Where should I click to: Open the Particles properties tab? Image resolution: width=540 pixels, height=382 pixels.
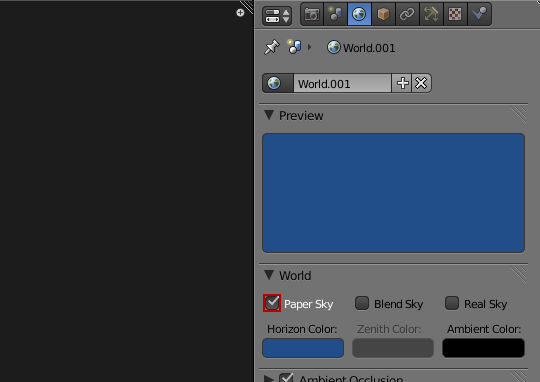click(479, 14)
